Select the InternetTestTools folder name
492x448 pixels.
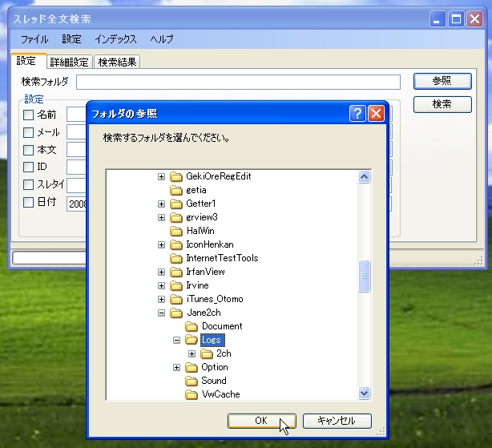click(222, 258)
